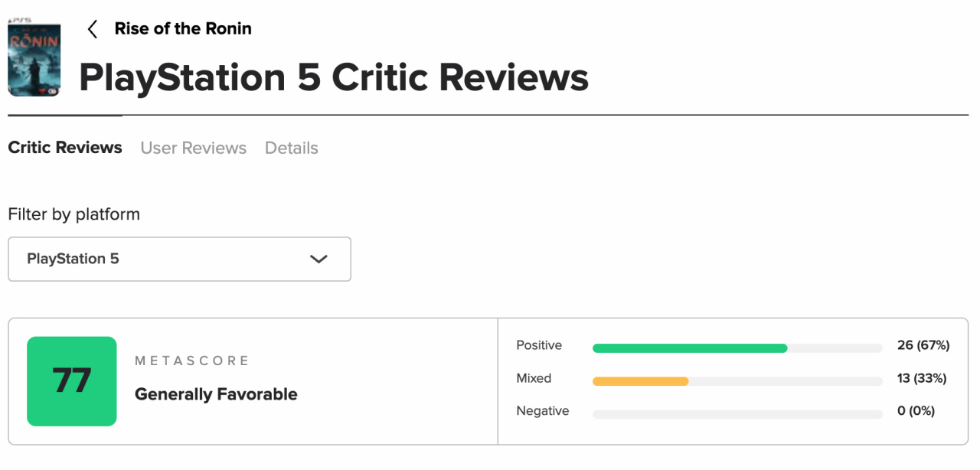This screenshot has height=470, width=980.
Task: Filter by Mixed reviews label
Action: (x=534, y=378)
